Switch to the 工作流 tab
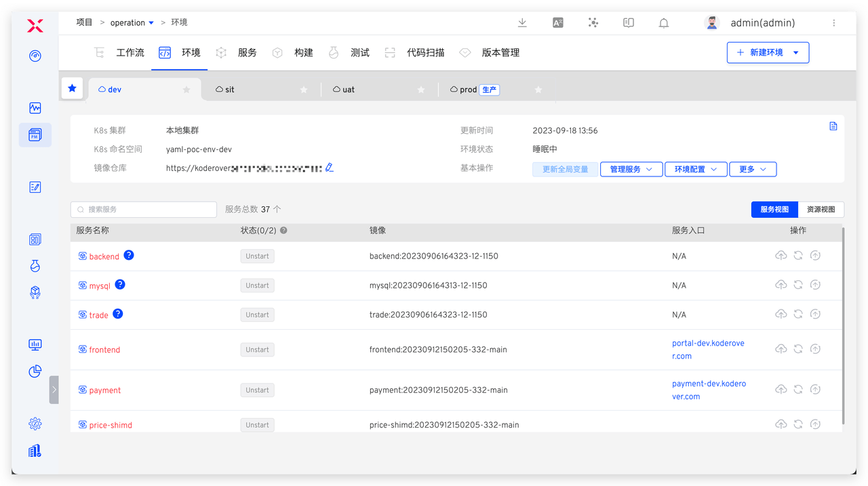 click(x=130, y=52)
